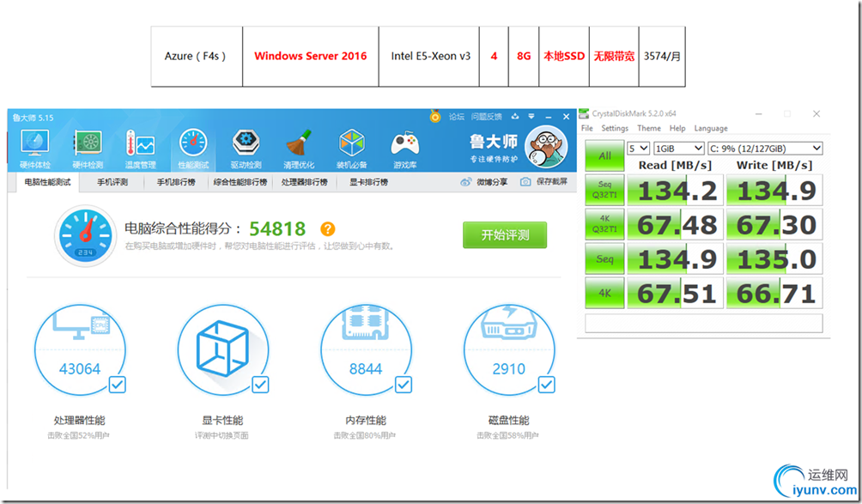Click the disk score circle 2910

509,349
